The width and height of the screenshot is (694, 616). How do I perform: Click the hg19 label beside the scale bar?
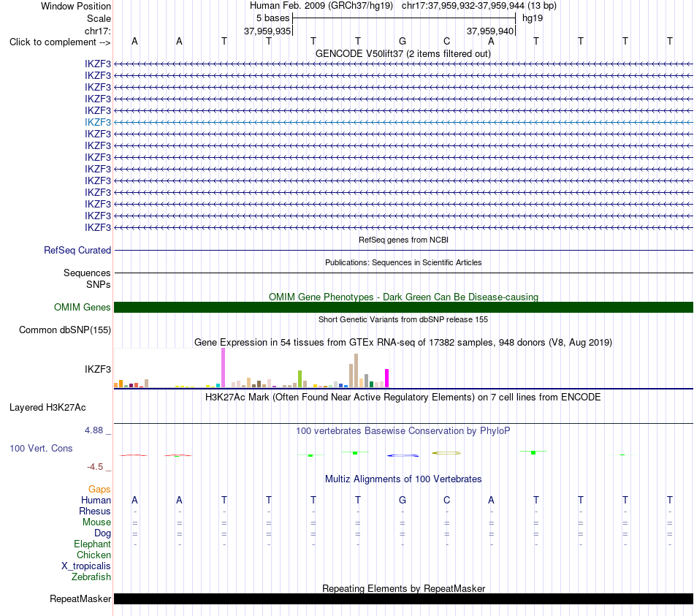(533, 18)
